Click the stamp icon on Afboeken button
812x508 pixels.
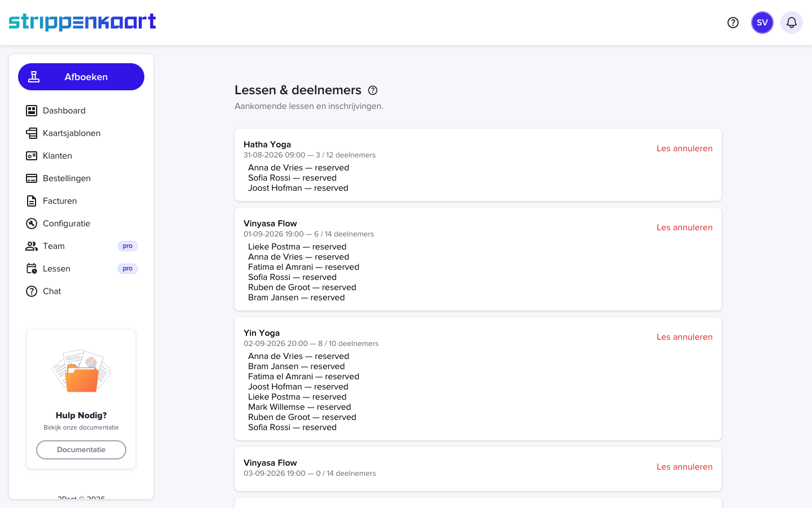34,77
